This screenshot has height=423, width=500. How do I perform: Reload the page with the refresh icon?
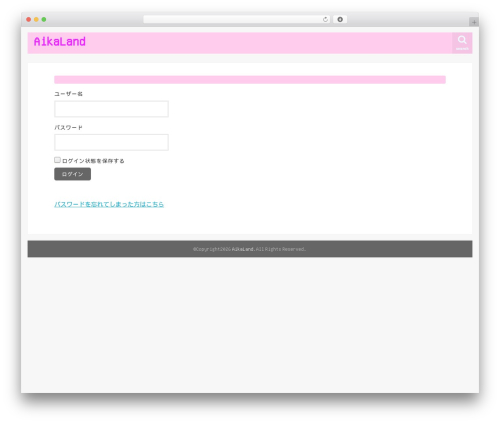325,19
